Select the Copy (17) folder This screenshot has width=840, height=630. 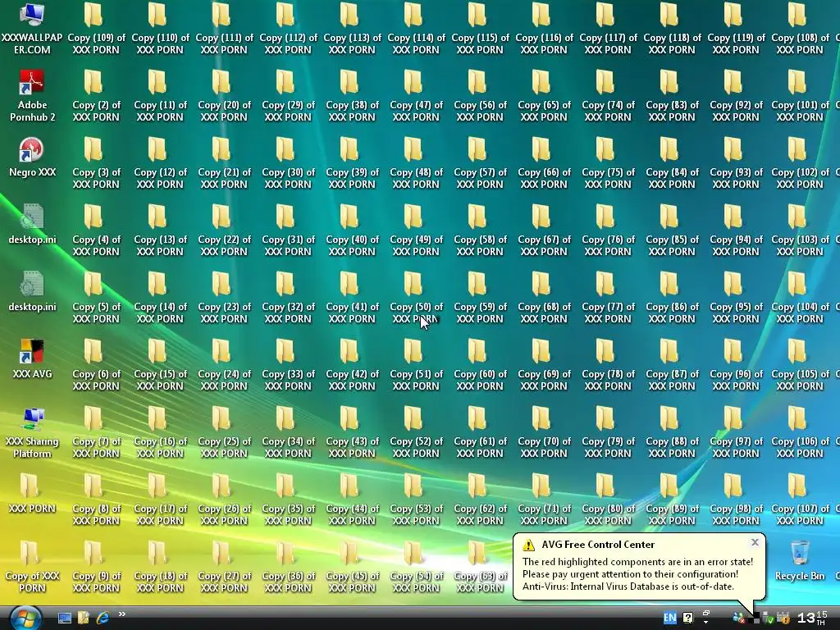pos(160,500)
